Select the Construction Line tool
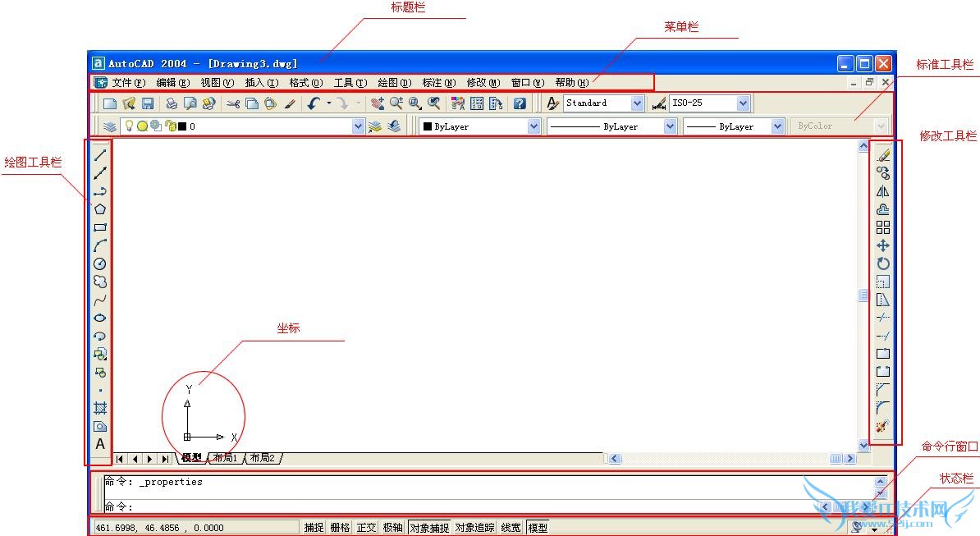Image resolution: width=980 pixels, height=536 pixels. coord(100,172)
